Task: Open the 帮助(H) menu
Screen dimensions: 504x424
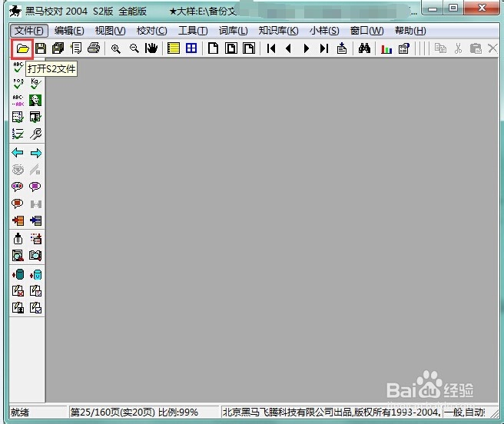Action: tap(410, 31)
